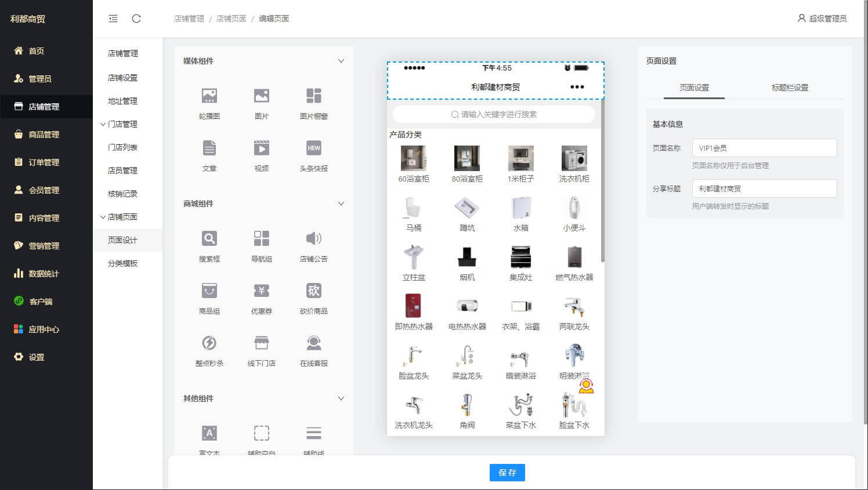
Task: Add the 富文本 rich text component
Action: (x=209, y=440)
